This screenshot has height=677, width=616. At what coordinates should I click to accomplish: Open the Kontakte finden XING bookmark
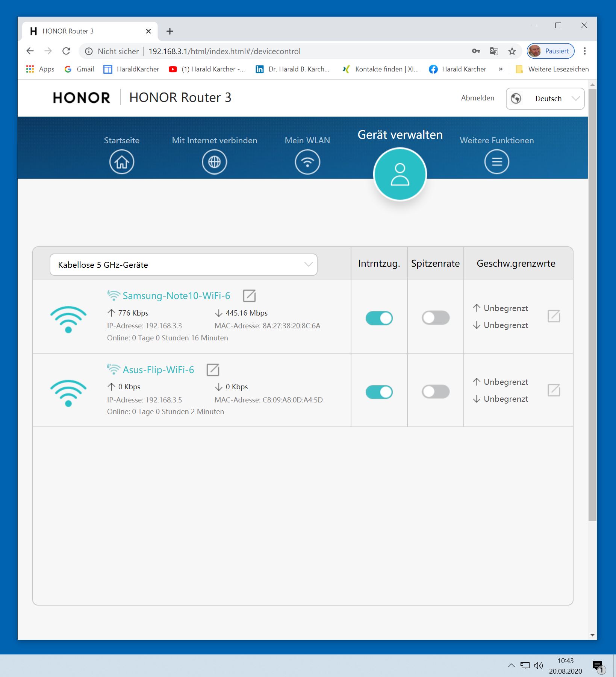coord(380,69)
